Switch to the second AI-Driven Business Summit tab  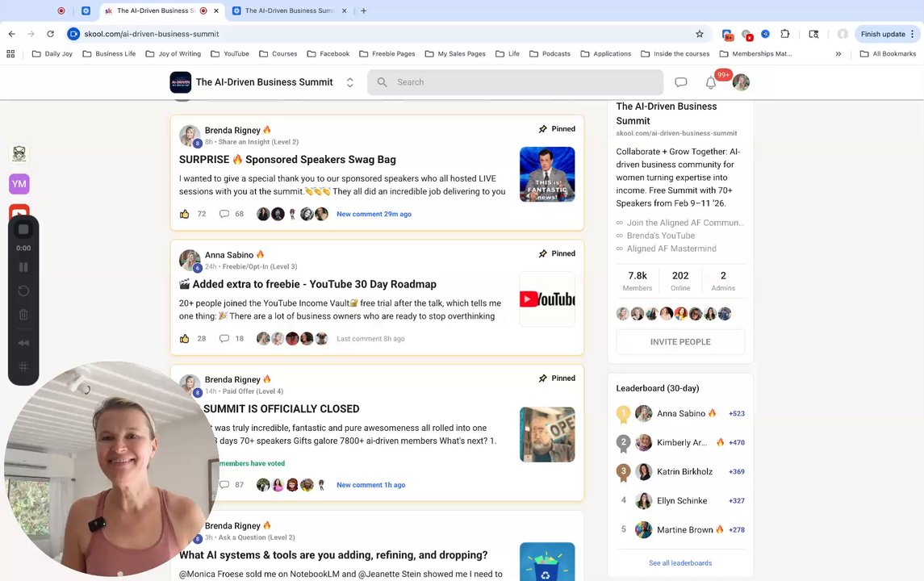[289, 10]
